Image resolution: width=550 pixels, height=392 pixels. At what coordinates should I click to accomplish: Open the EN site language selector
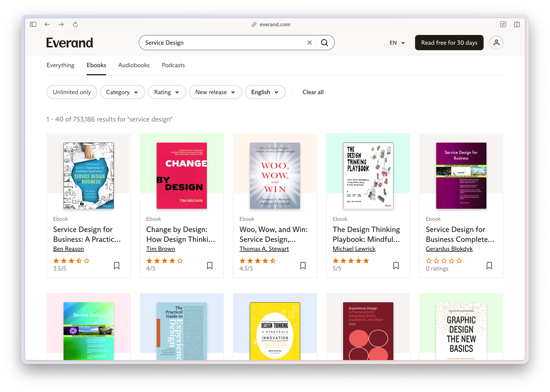397,43
